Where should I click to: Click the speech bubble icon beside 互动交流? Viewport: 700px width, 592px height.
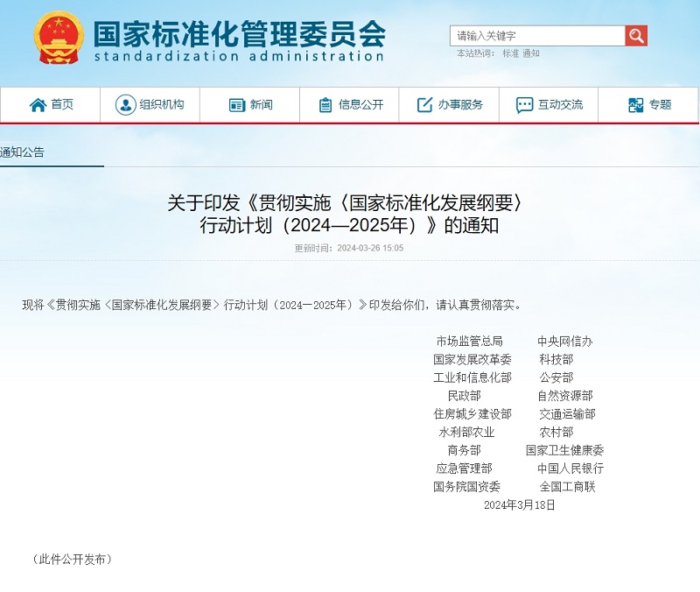click(x=524, y=105)
